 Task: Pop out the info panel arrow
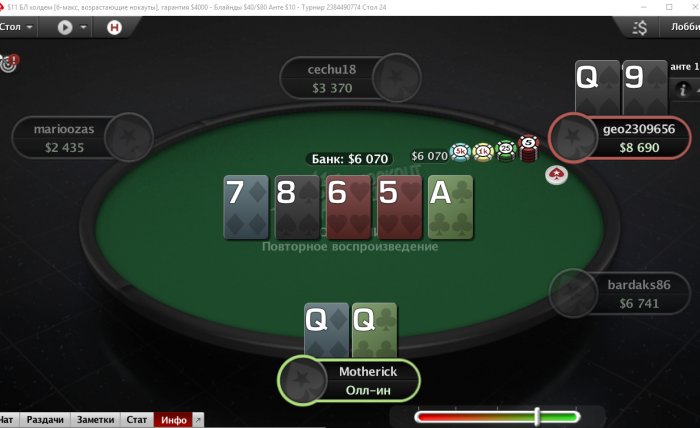tap(198, 420)
